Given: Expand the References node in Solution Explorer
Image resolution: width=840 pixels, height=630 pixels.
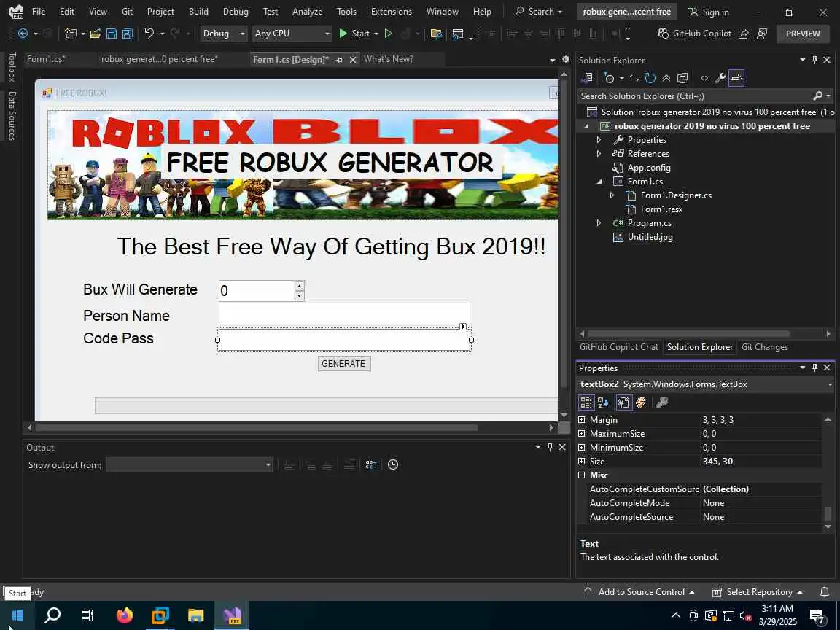Looking at the screenshot, I should tap(599, 154).
